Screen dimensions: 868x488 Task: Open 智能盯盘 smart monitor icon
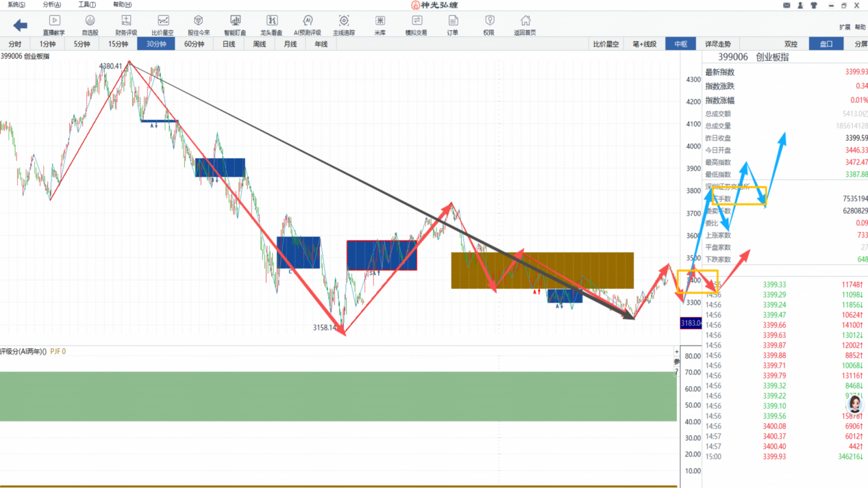click(235, 25)
